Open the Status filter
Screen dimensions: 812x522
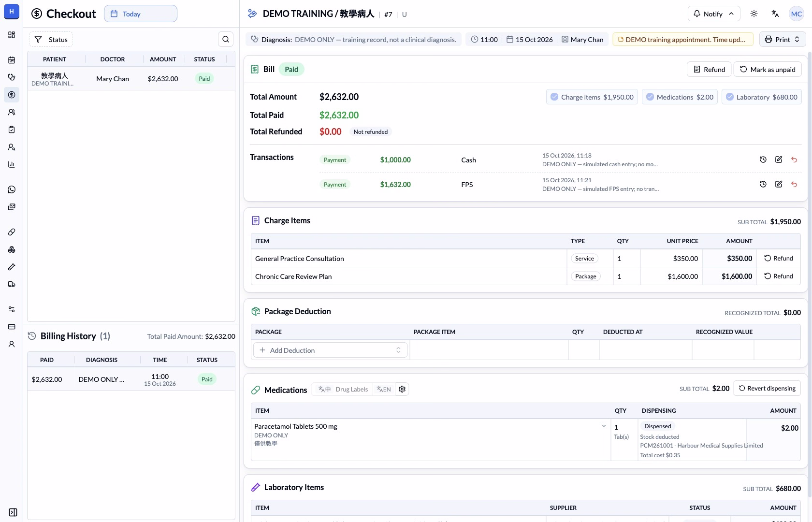51,39
